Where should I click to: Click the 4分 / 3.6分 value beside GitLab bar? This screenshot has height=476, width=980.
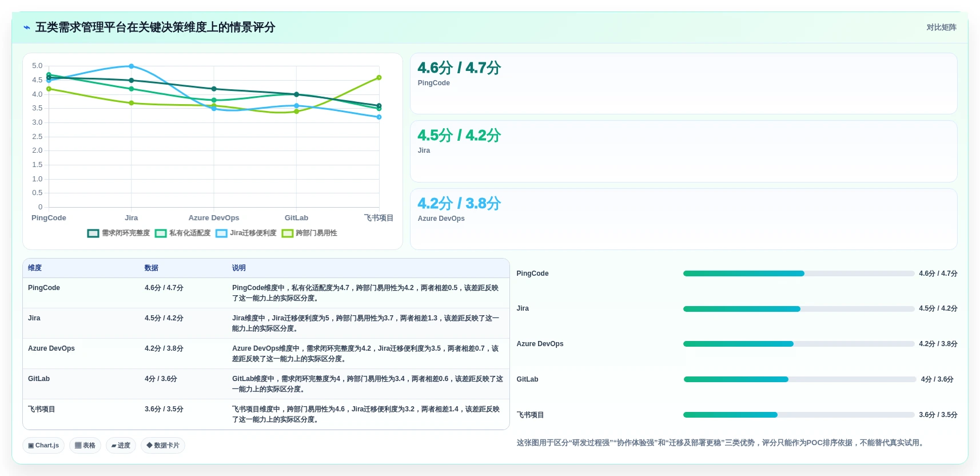tap(937, 379)
